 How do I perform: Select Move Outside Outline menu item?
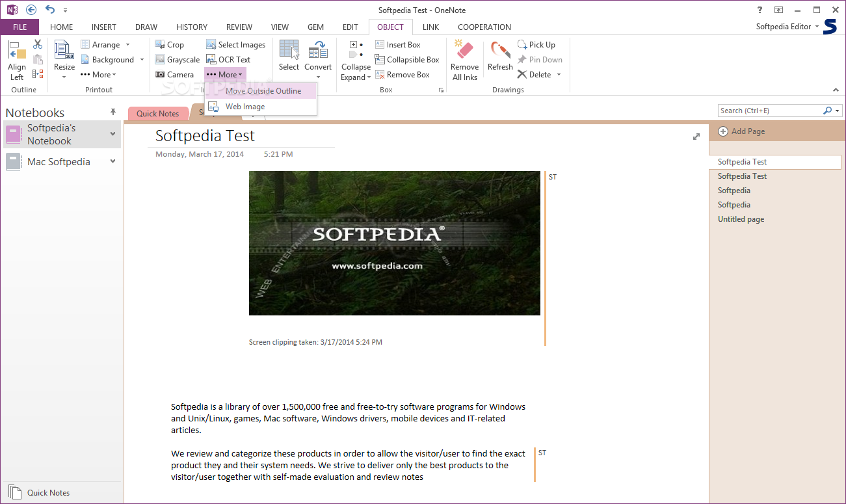pos(261,91)
